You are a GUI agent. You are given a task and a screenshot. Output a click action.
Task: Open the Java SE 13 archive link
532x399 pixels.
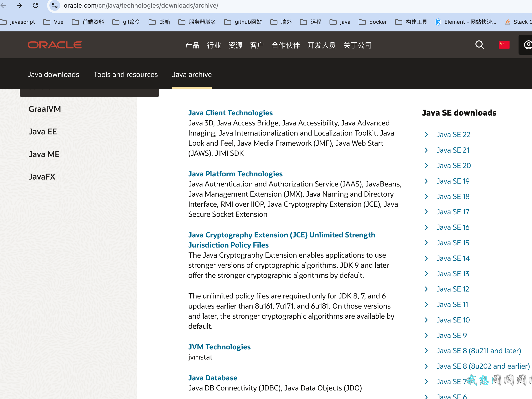tap(453, 274)
